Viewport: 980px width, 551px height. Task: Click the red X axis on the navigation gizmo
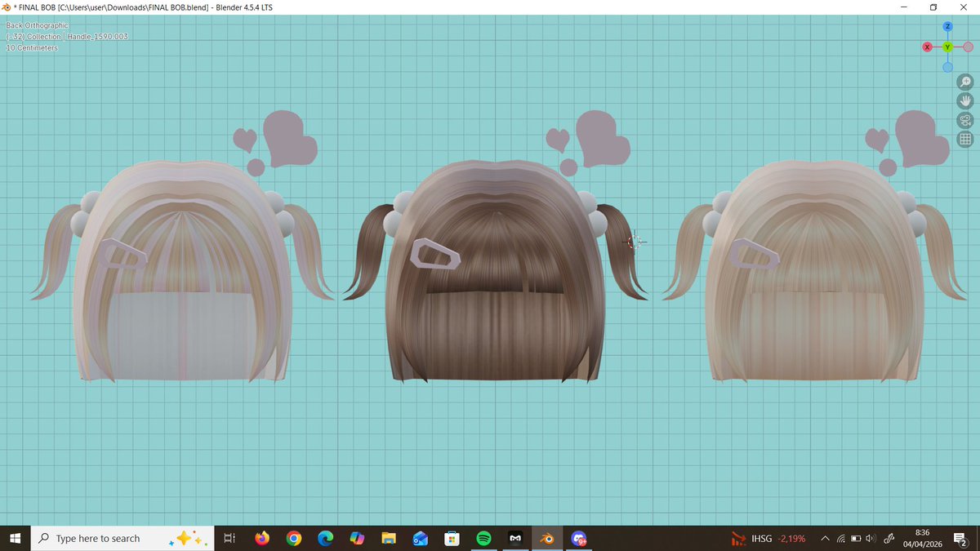click(x=927, y=47)
